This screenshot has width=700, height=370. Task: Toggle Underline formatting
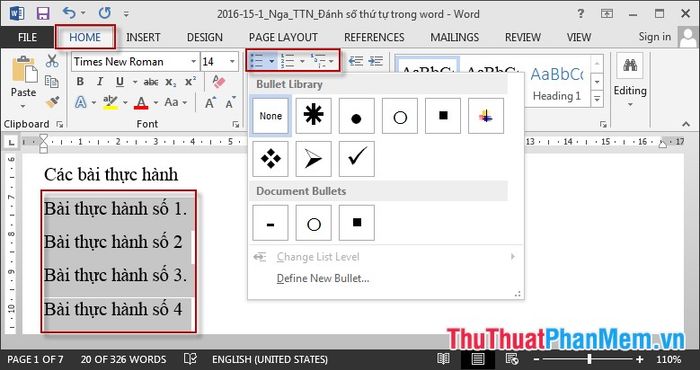pyautogui.click(x=120, y=82)
